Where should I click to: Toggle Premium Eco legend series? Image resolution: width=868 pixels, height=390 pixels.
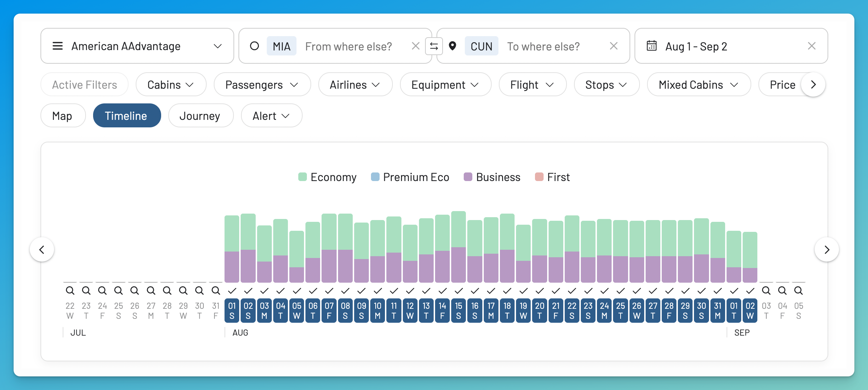pyautogui.click(x=410, y=177)
